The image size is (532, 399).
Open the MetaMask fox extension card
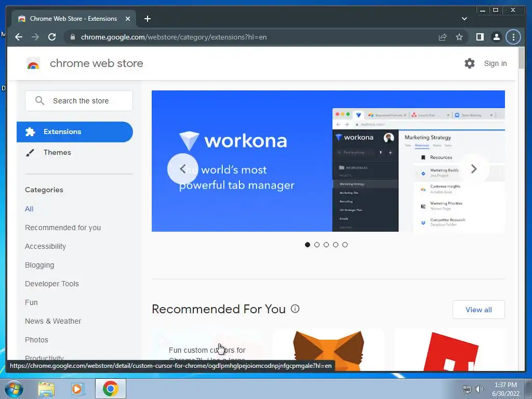click(328, 350)
